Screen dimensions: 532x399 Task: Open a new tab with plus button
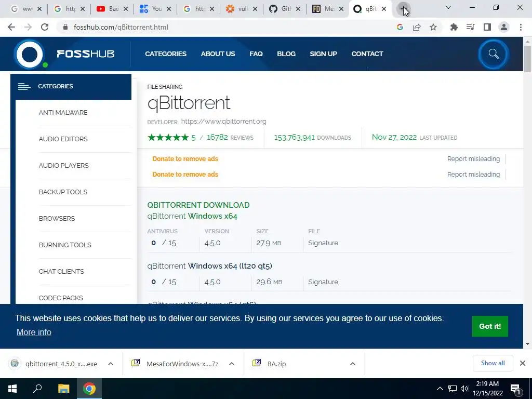[403, 9]
